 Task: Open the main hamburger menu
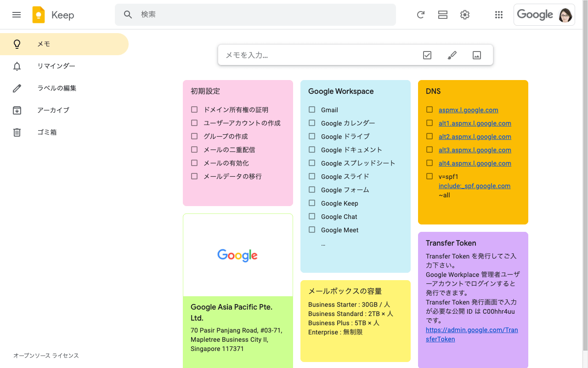point(17,15)
